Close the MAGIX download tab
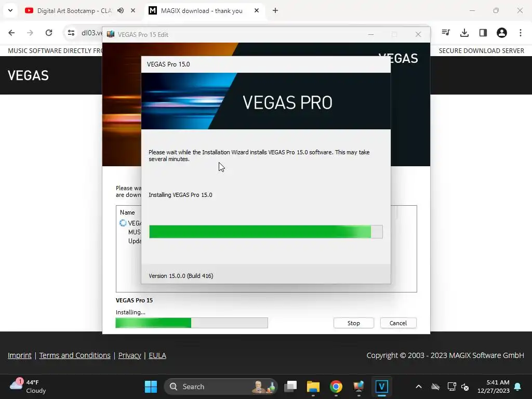Viewport: 532px width, 399px height. [x=257, y=10]
